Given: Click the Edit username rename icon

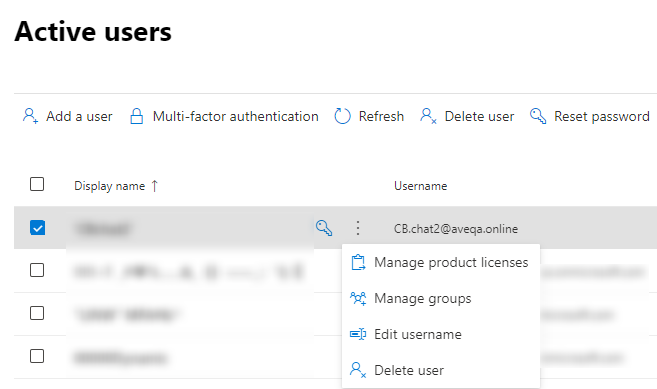Looking at the screenshot, I should [358, 334].
